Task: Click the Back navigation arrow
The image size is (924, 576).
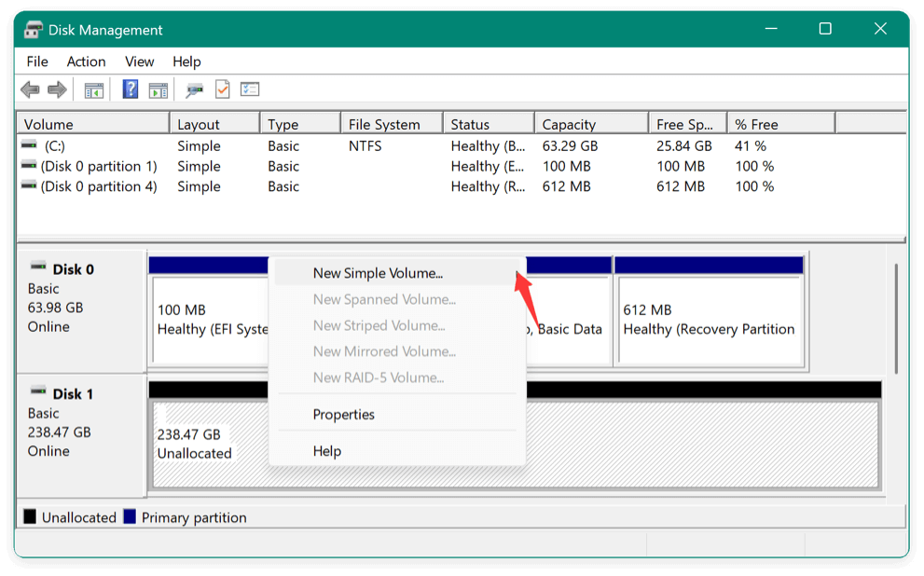Action: [29, 89]
